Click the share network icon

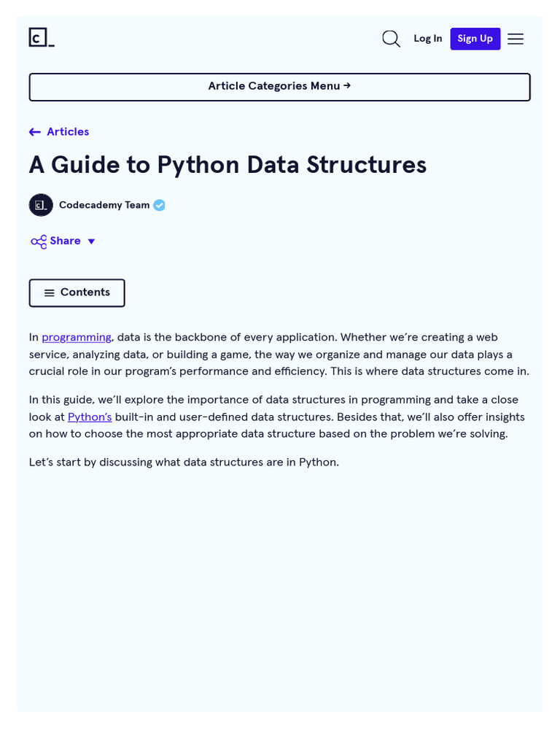(x=39, y=241)
